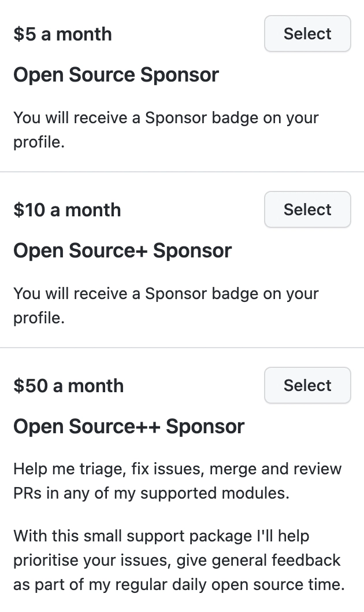Click the "PRs in any of my supported modules" line

point(151,493)
